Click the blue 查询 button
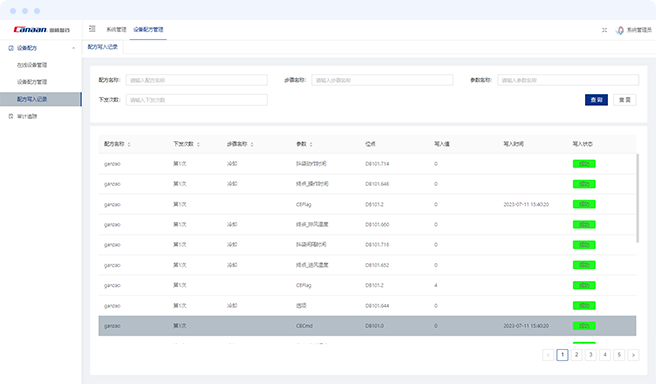Image resolution: width=656 pixels, height=388 pixels. pos(596,100)
